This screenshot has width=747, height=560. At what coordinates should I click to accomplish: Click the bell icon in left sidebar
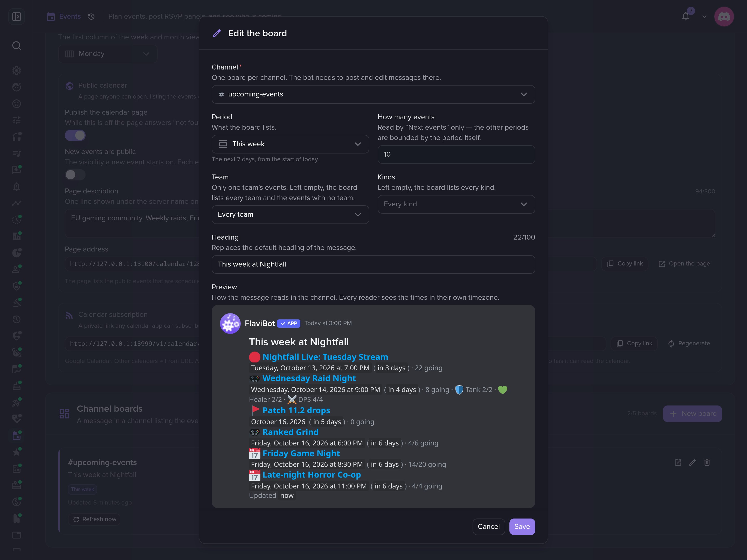17,186
